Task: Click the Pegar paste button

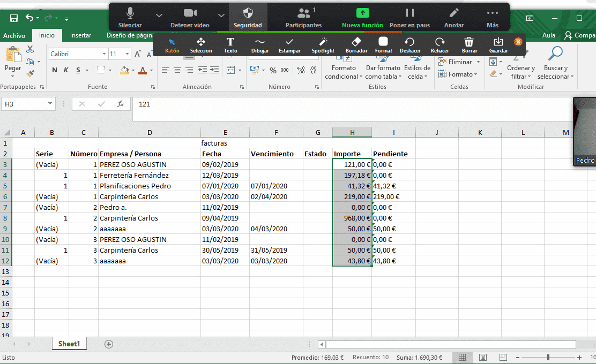Action: click(13, 60)
